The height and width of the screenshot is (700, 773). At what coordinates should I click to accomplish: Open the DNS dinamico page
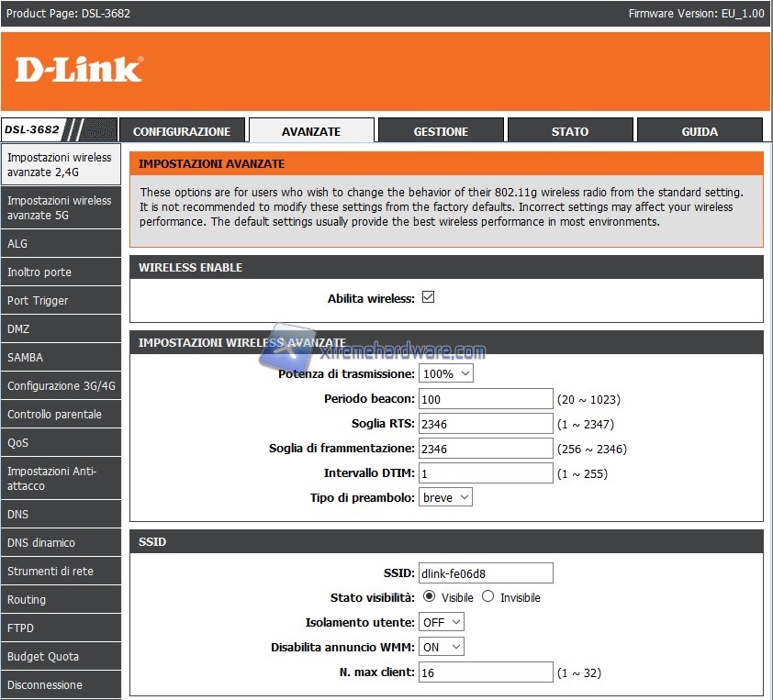click(x=60, y=543)
